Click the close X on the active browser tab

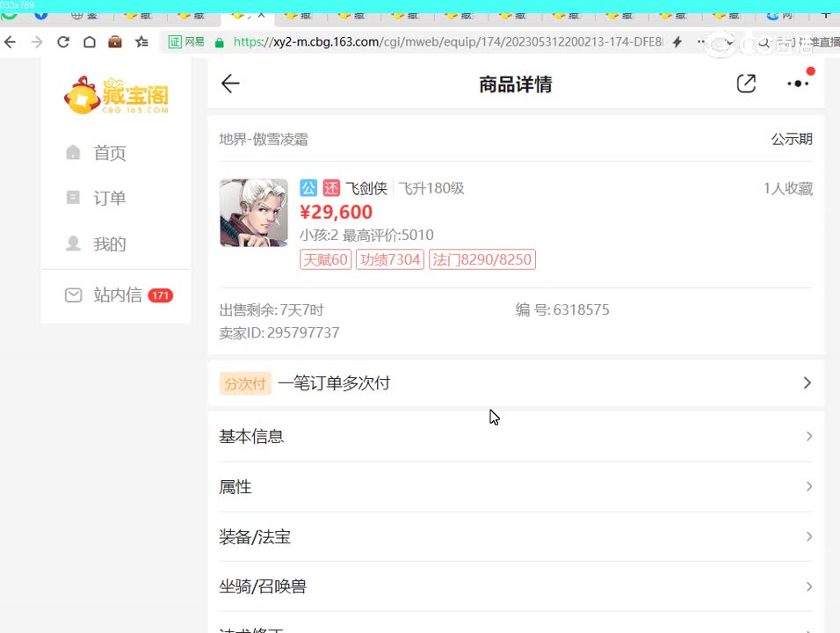click(262, 16)
